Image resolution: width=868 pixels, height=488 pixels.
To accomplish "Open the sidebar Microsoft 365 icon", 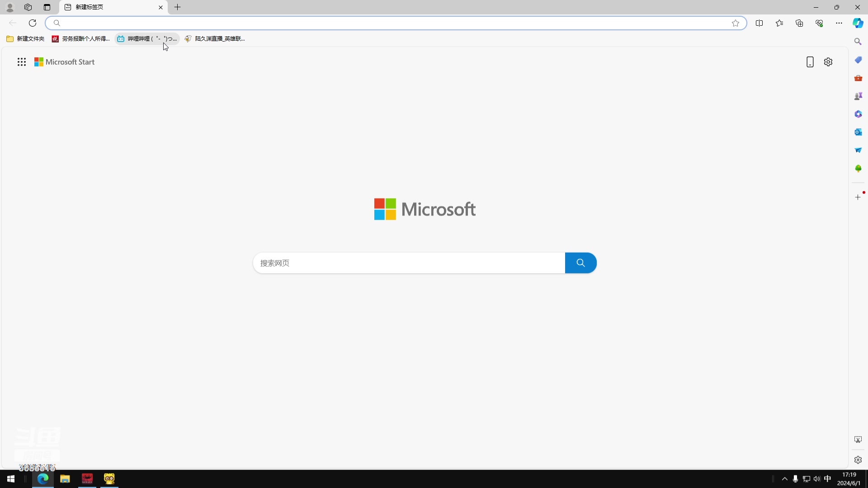I will [858, 114].
